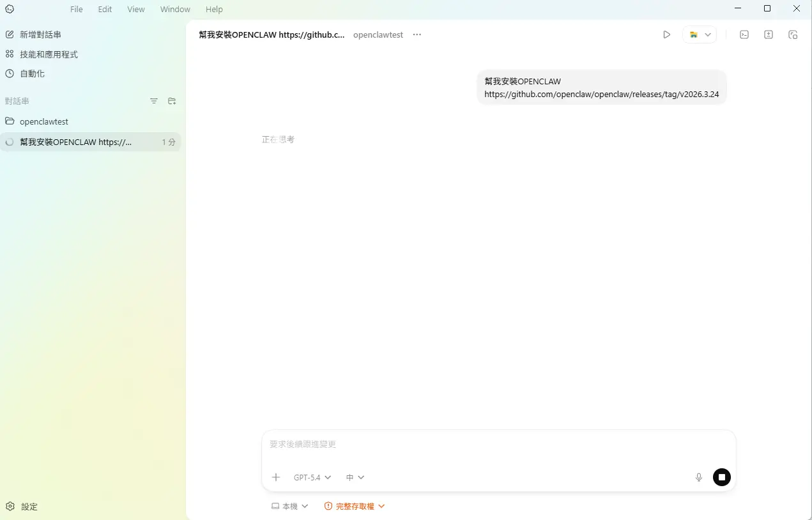The height and width of the screenshot is (520, 812).
Task: Open 技能和應用程式 page
Action: point(49,54)
